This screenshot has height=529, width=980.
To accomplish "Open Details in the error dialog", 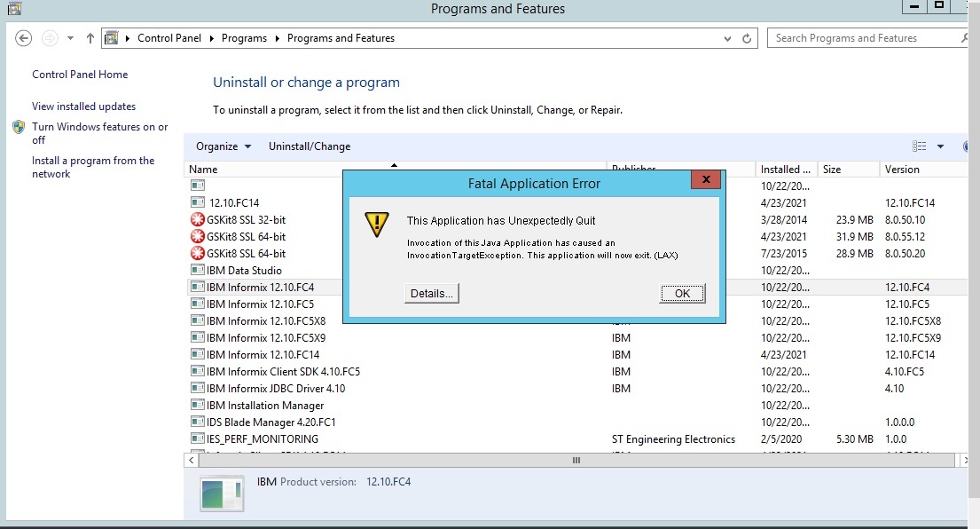I will click(x=432, y=294).
